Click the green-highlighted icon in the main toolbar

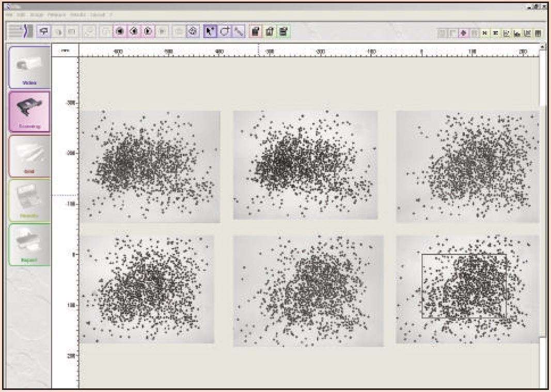(283, 31)
